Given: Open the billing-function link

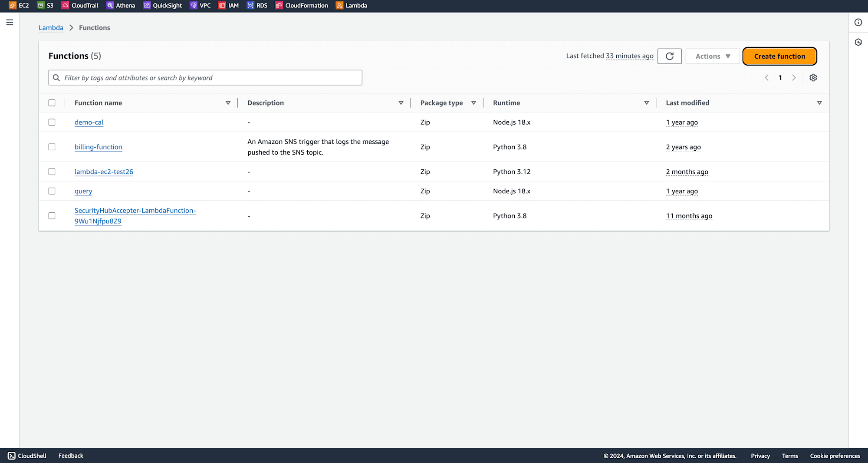Looking at the screenshot, I should (99, 147).
